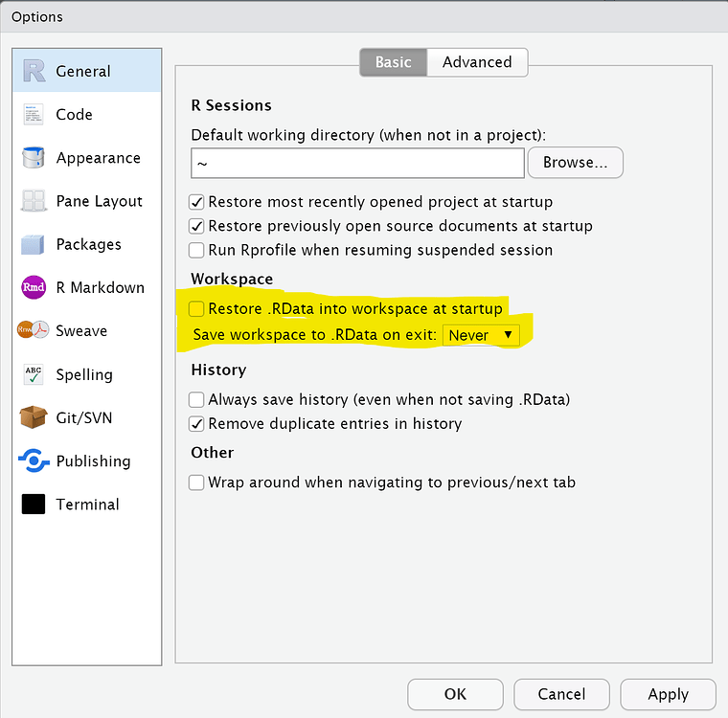
Task: Select the General R logo icon
Action: pos(34,71)
